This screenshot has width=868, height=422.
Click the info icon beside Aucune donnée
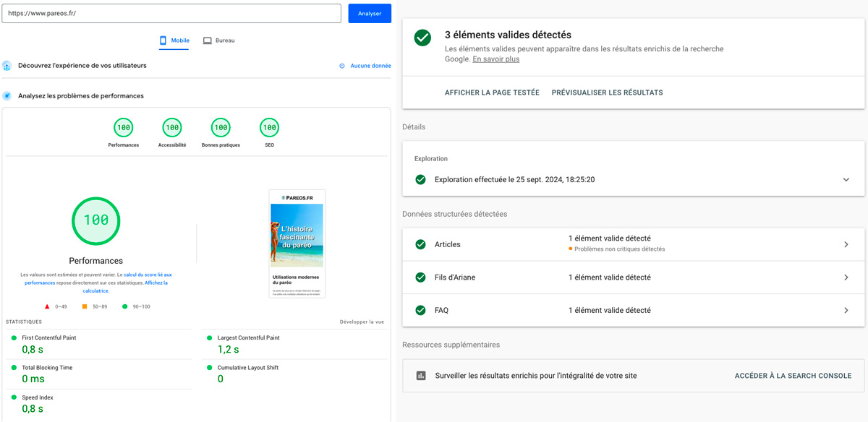coord(340,65)
